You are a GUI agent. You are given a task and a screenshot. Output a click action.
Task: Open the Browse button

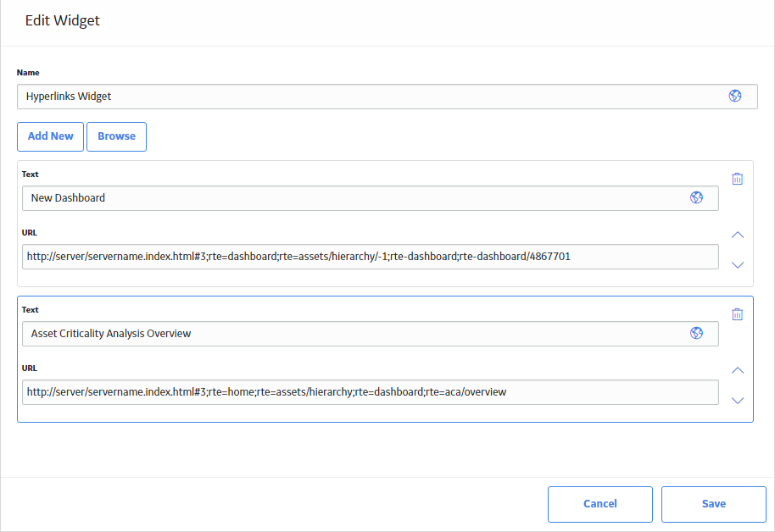pos(117,136)
